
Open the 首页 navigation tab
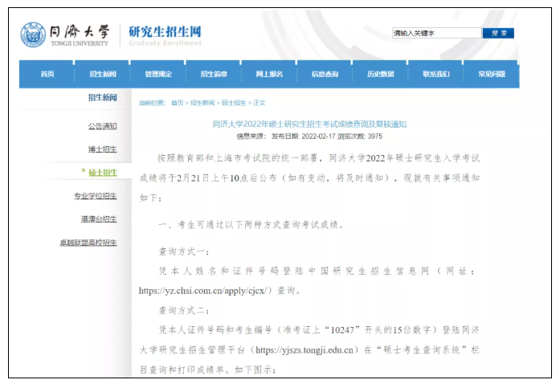pos(47,74)
